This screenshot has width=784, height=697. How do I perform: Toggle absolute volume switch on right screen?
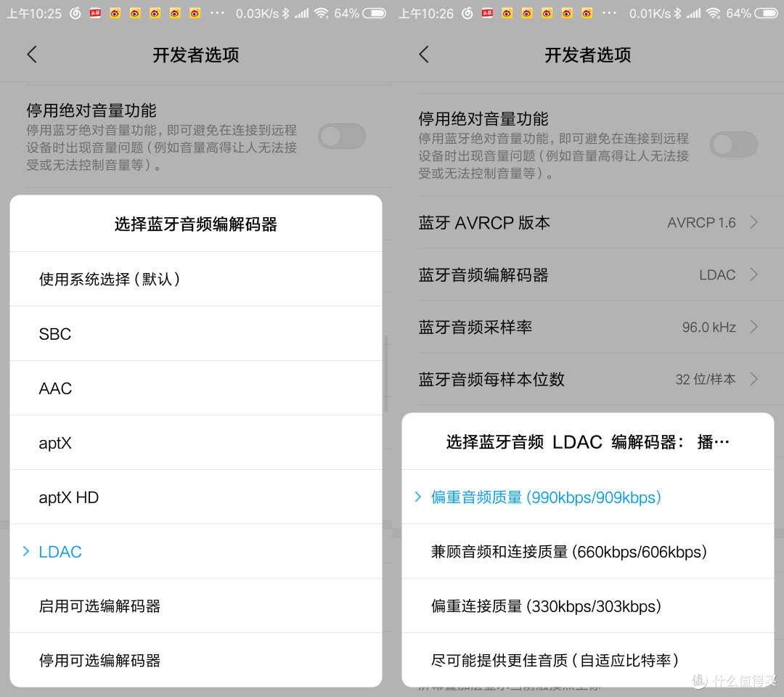click(733, 144)
